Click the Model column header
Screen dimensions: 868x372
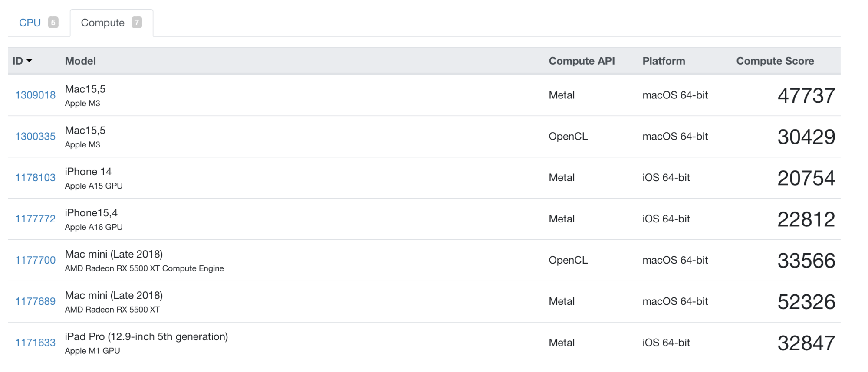[80, 61]
